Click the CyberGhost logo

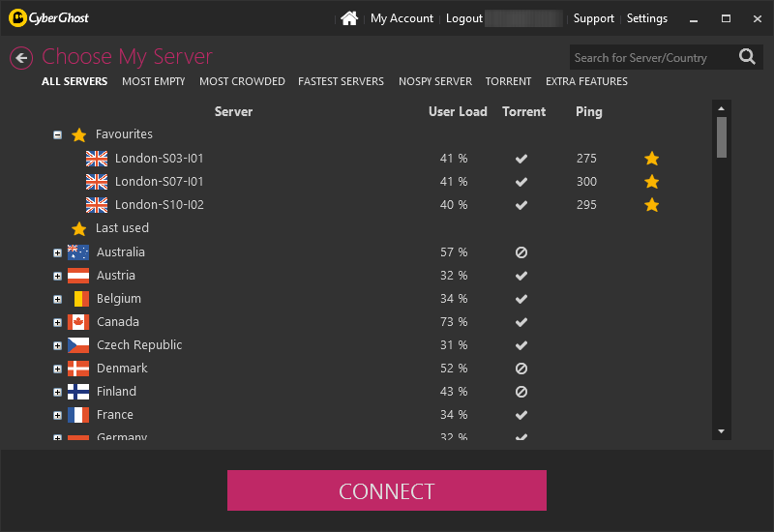[x=48, y=18]
